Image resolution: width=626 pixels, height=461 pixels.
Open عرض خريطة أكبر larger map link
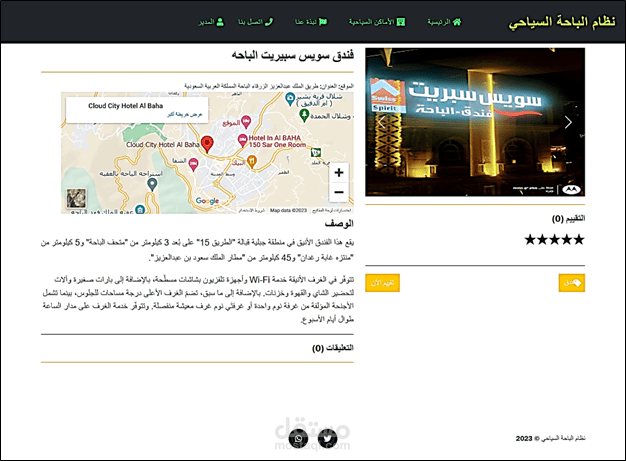[x=185, y=115]
